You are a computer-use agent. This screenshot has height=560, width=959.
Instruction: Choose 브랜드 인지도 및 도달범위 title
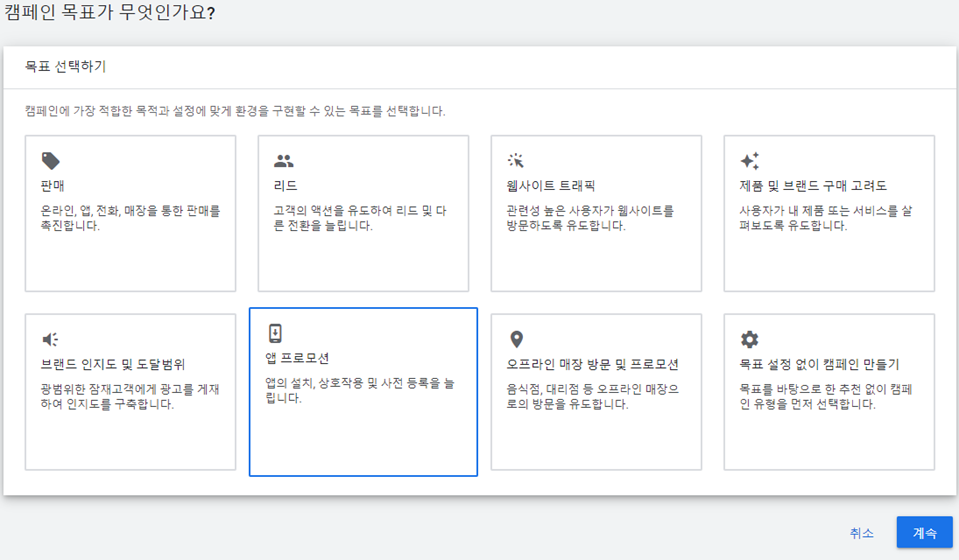point(113,364)
